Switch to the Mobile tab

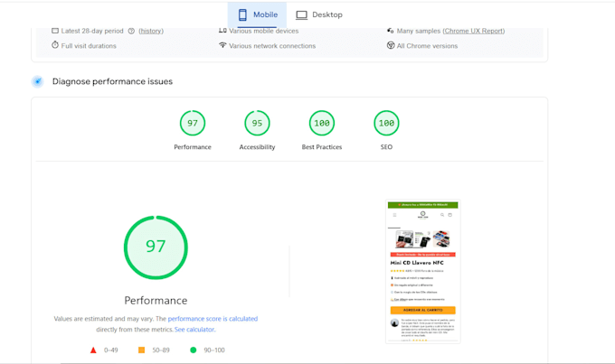(257, 14)
